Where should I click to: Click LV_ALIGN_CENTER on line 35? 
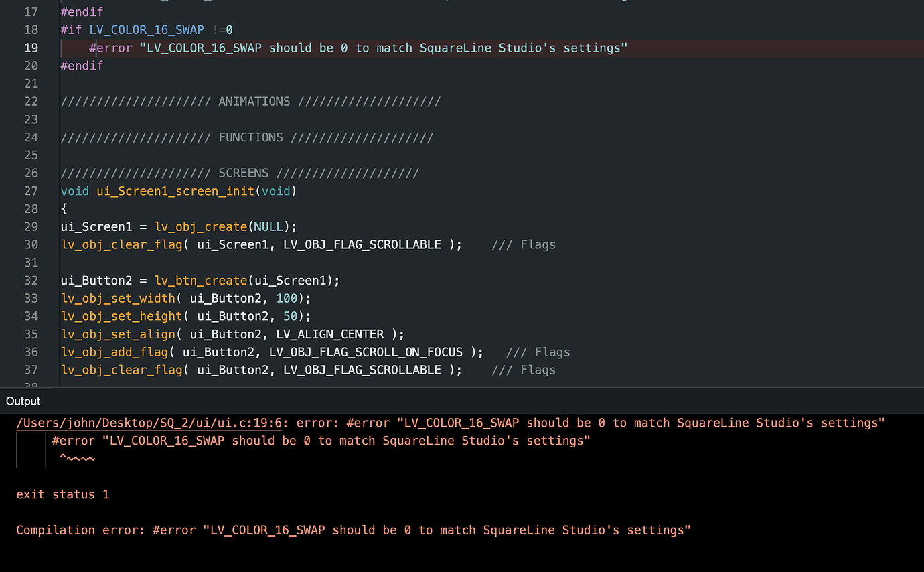[333, 334]
